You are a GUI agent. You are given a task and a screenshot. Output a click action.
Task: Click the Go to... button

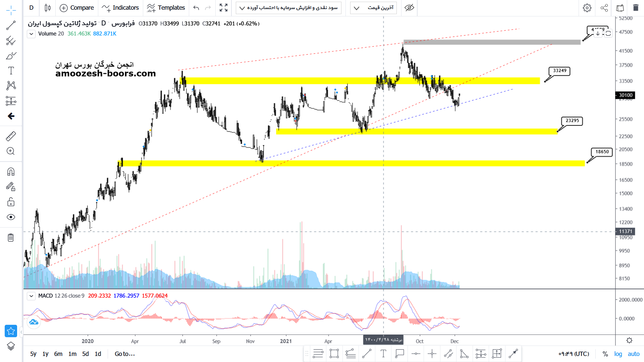[x=124, y=354]
